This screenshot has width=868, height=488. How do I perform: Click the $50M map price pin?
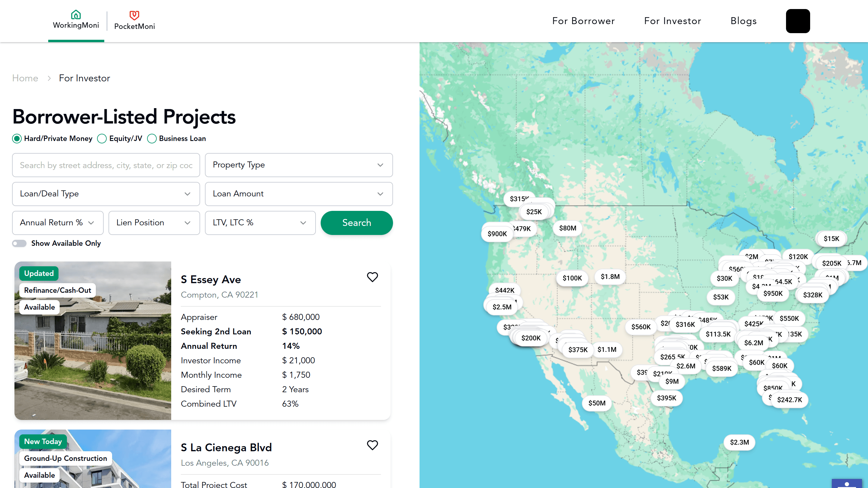tap(597, 403)
